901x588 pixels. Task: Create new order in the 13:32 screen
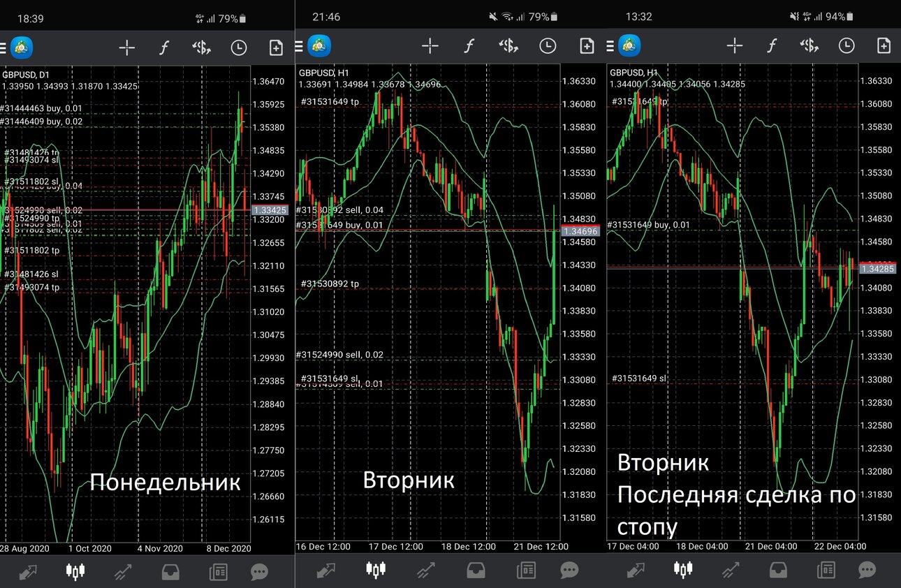[884, 46]
